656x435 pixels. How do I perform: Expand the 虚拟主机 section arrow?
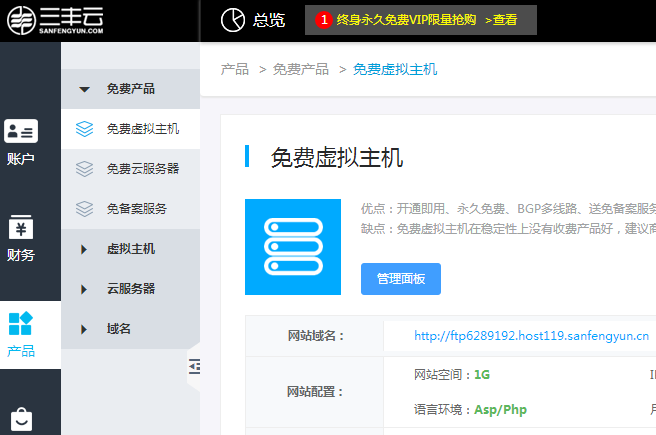(84, 249)
